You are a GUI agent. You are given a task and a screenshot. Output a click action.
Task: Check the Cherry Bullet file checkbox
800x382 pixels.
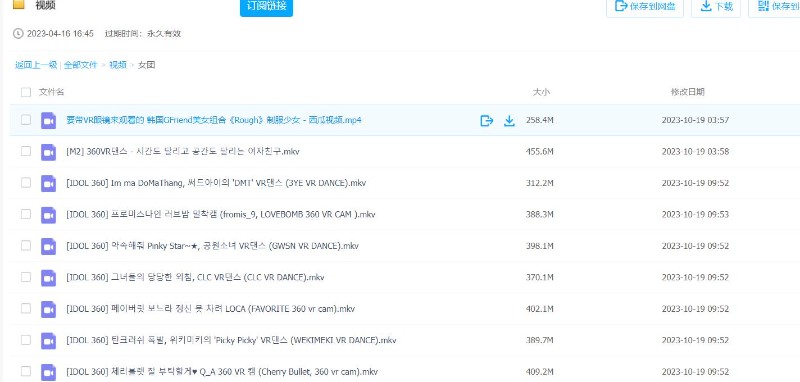pyautogui.click(x=26, y=371)
